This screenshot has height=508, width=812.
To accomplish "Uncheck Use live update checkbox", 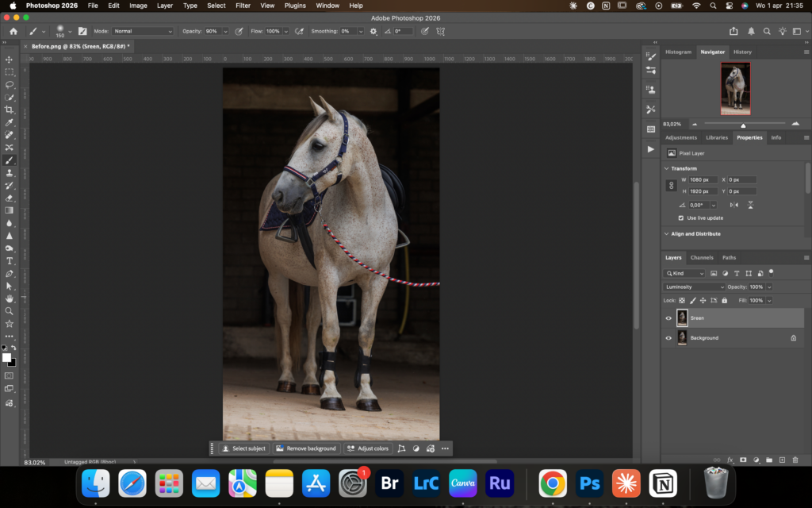I will 681,217.
